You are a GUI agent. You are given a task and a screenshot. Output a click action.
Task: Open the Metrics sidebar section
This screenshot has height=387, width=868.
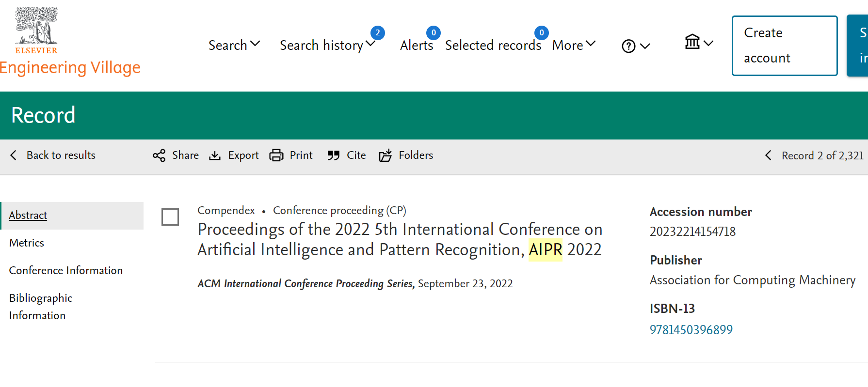[27, 243]
